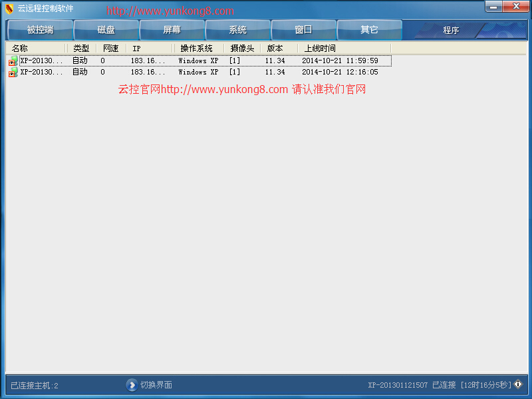
Task: Click the app logo icon in title bar
Action: (x=9, y=9)
